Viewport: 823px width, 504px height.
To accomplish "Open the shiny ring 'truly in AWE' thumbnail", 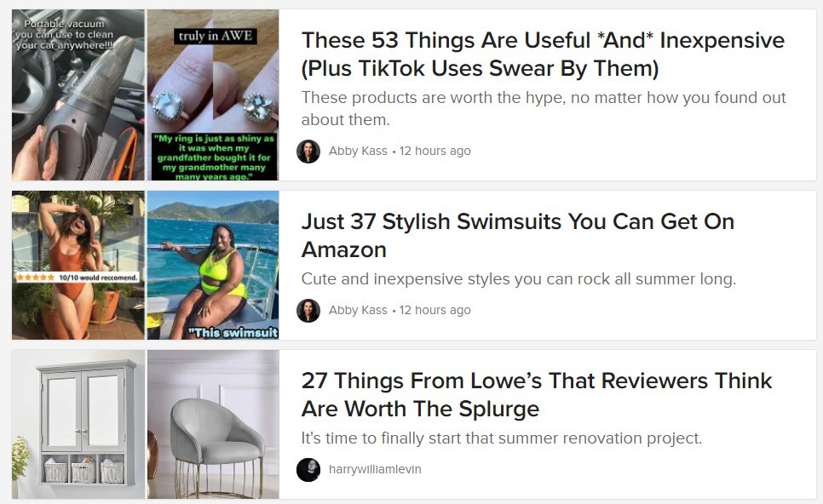I will [213, 95].
